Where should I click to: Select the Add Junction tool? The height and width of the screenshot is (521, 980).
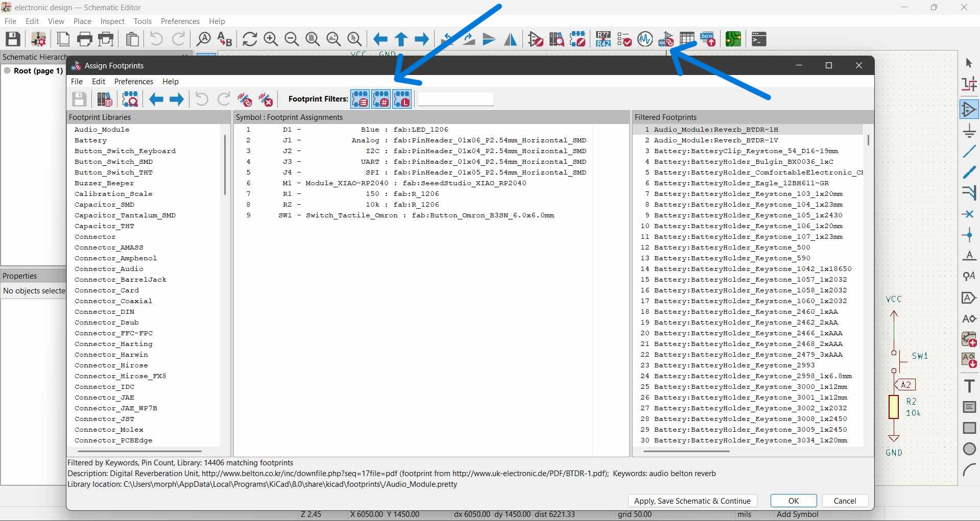[969, 235]
